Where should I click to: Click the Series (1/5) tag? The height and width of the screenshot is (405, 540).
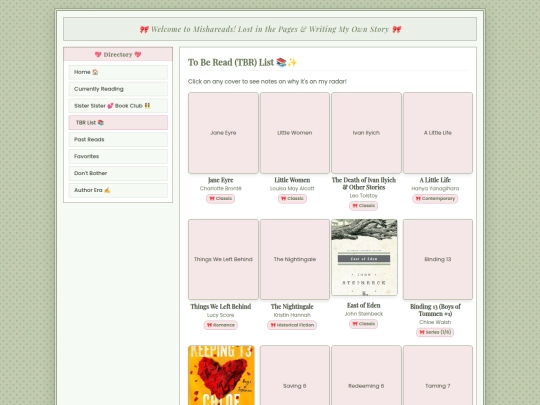coord(435,332)
